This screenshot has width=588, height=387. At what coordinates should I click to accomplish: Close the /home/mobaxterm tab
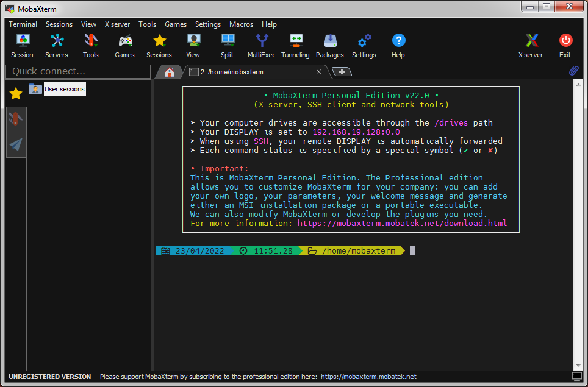(x=318, y=72)
